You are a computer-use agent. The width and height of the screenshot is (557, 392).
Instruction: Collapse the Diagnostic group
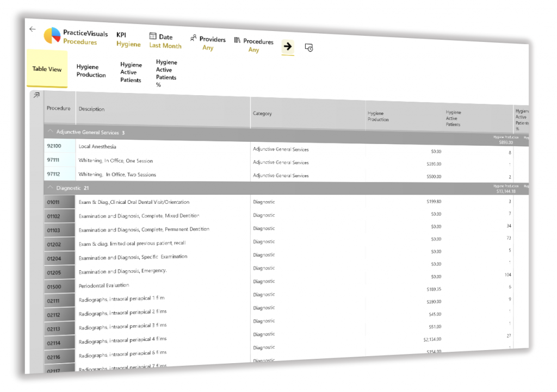[51, 188]
